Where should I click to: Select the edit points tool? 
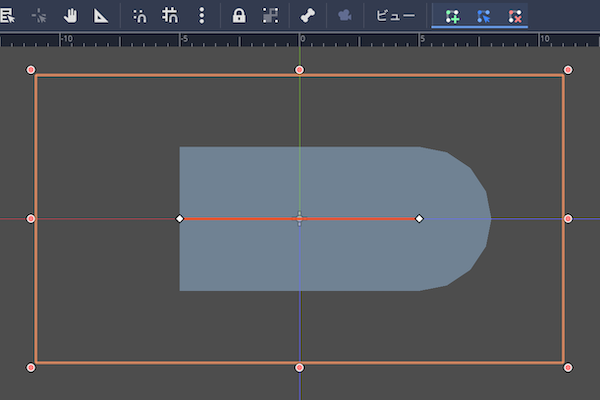tap(484, 16)
